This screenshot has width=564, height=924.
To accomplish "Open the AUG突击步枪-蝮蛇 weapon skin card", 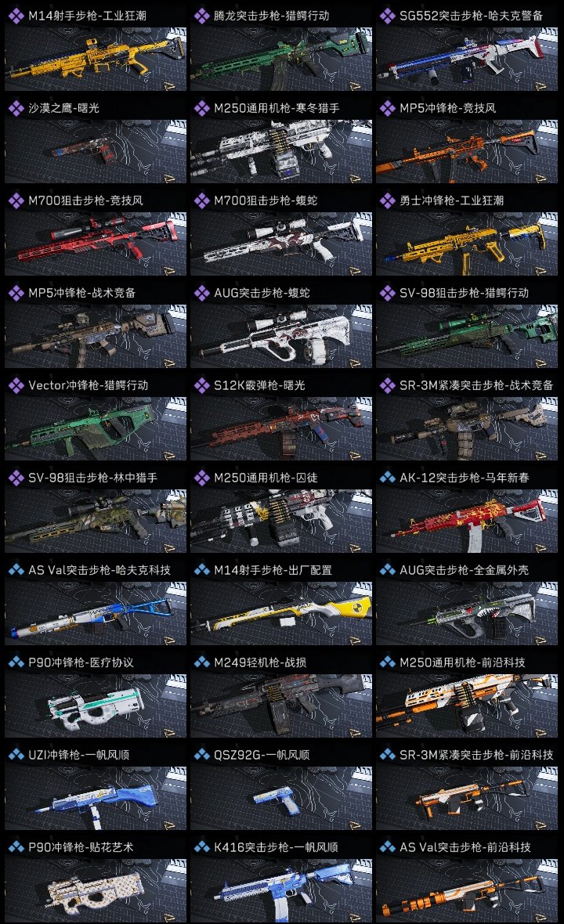I will click(281, 325).
